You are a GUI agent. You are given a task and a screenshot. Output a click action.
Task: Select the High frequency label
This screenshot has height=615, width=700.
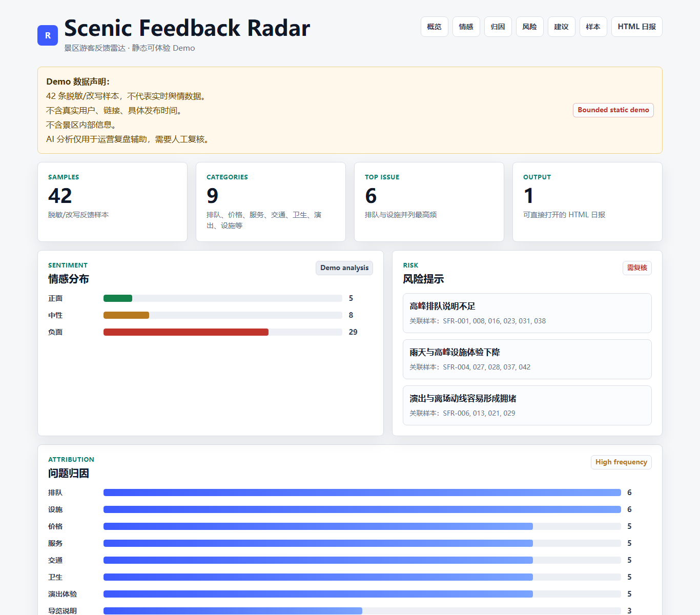point(621,462)
